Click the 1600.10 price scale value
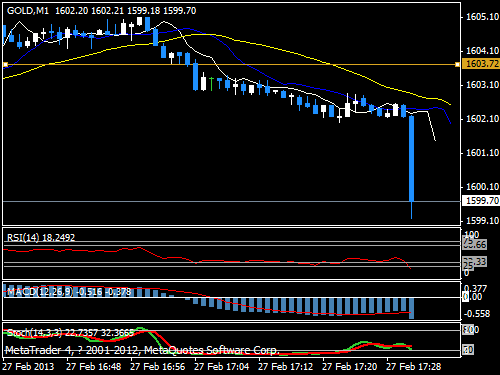The height and width of the screenshot is (375, 500). (x=482, y=187)
